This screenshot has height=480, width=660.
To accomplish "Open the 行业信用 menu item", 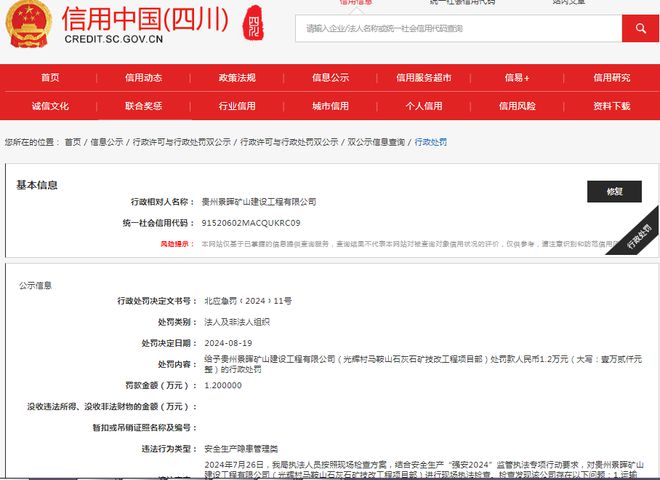I will click(237, 106).
